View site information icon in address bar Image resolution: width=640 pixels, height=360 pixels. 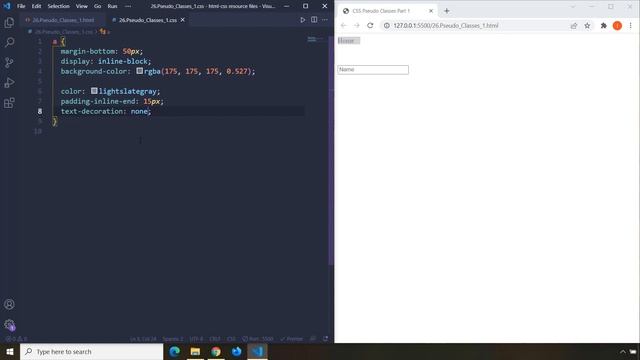pos(386,25)
